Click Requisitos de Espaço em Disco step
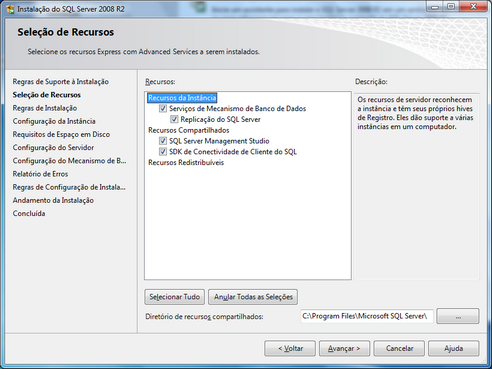492x369 pixels. coord(61,134)
